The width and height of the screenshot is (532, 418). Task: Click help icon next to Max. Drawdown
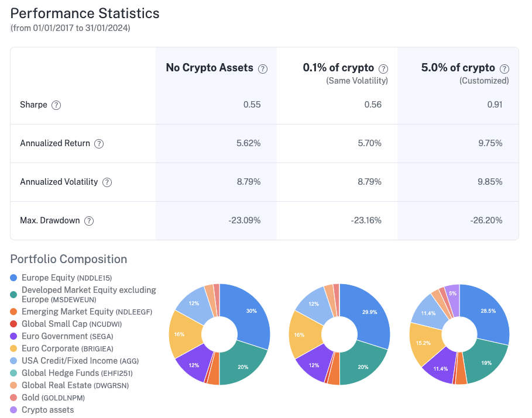(x=89, y=221)
